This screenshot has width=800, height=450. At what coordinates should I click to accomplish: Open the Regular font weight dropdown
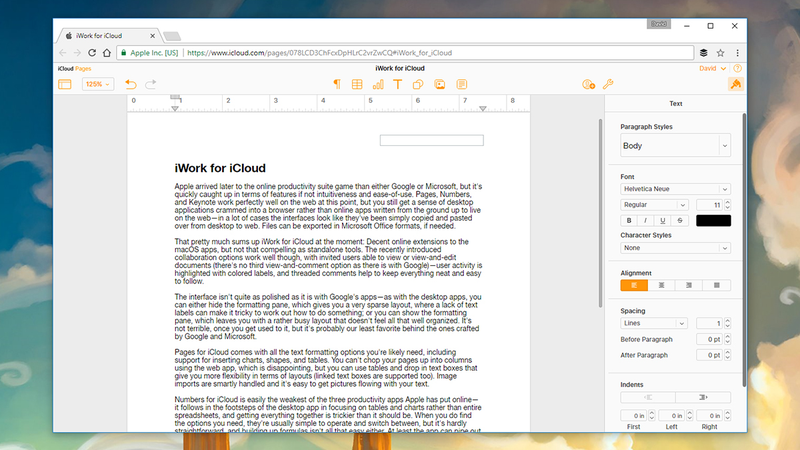(655, 205)
